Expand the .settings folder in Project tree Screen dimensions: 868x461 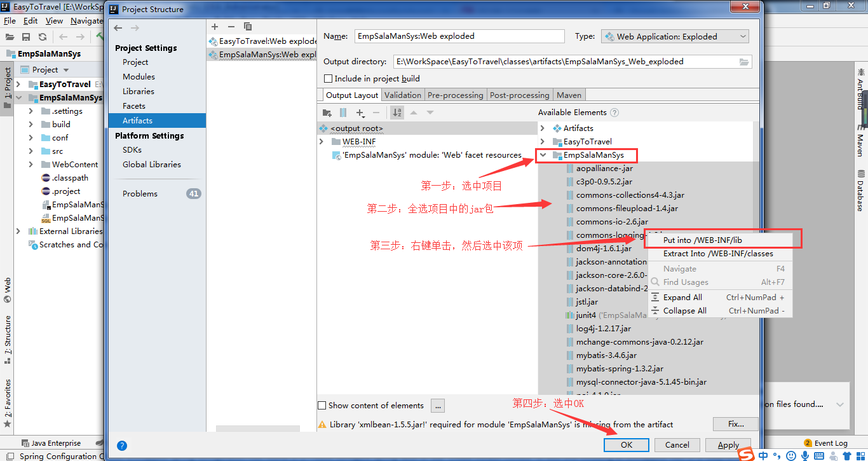tap(31, 111)
